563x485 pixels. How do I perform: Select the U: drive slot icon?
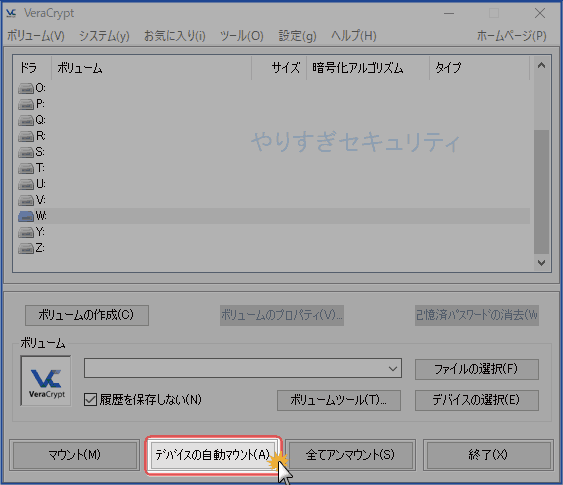pos(26,184)
